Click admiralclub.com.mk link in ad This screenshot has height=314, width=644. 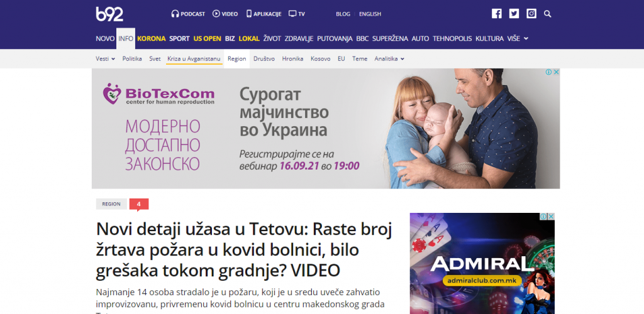click(x=482, y=281)
